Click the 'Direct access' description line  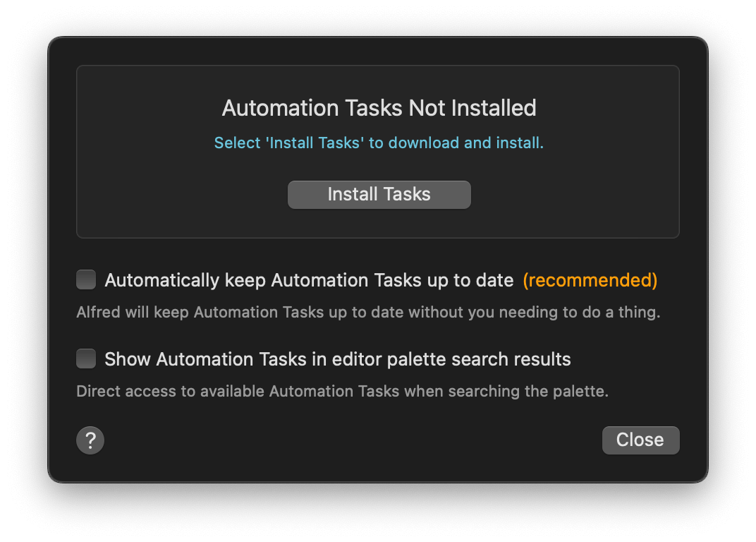342,391
